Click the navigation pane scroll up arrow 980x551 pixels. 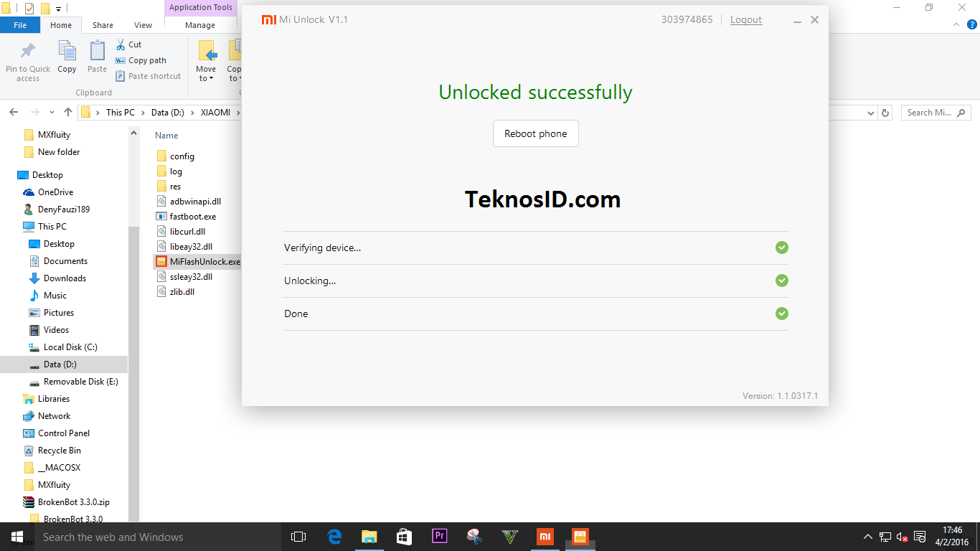pyautogui.click(x=134, y=133)
